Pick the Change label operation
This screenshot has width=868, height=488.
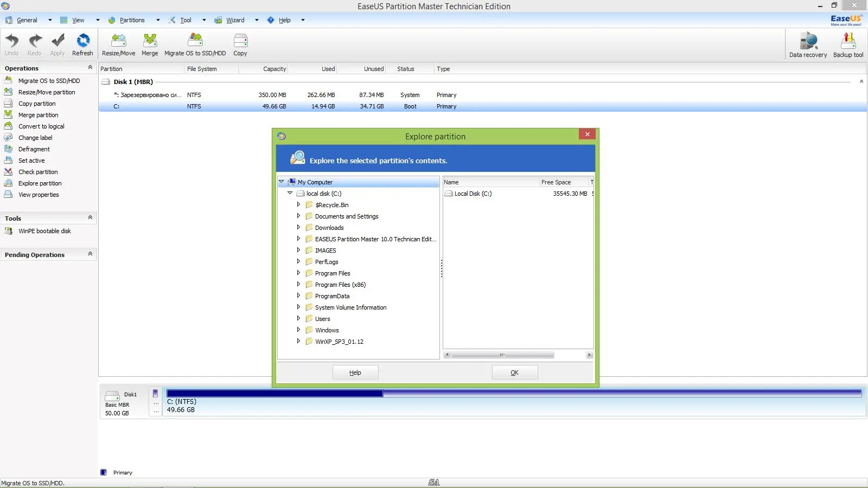pos(35,138)
